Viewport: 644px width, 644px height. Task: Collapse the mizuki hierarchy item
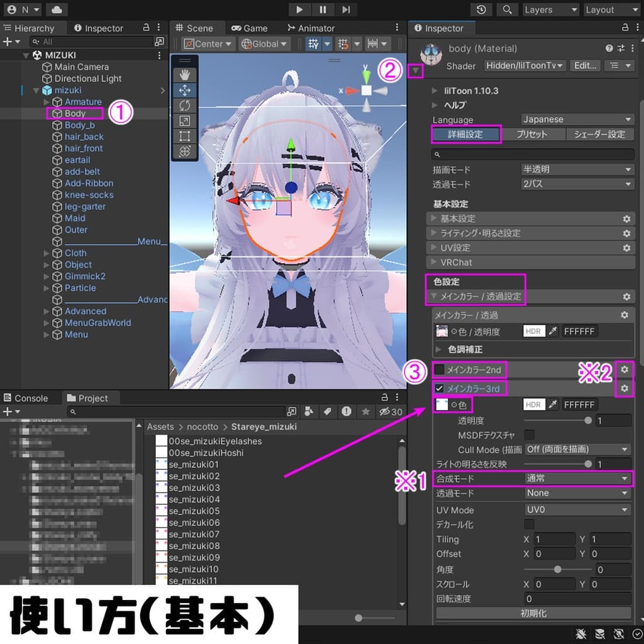[x=36, y=90]
